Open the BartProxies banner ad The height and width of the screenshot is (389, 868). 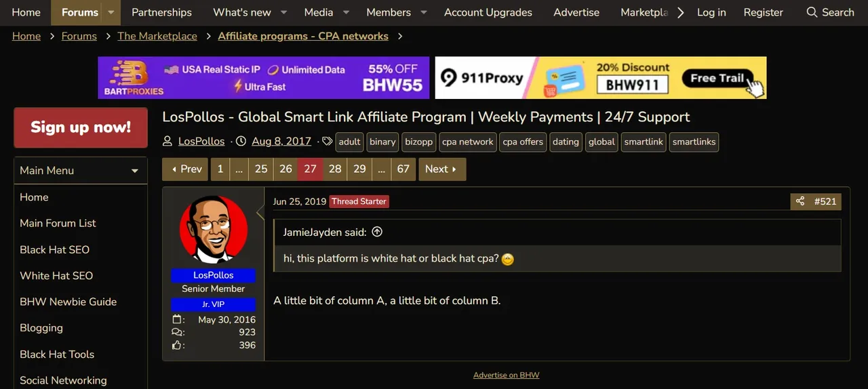click(x=264, y=78)
